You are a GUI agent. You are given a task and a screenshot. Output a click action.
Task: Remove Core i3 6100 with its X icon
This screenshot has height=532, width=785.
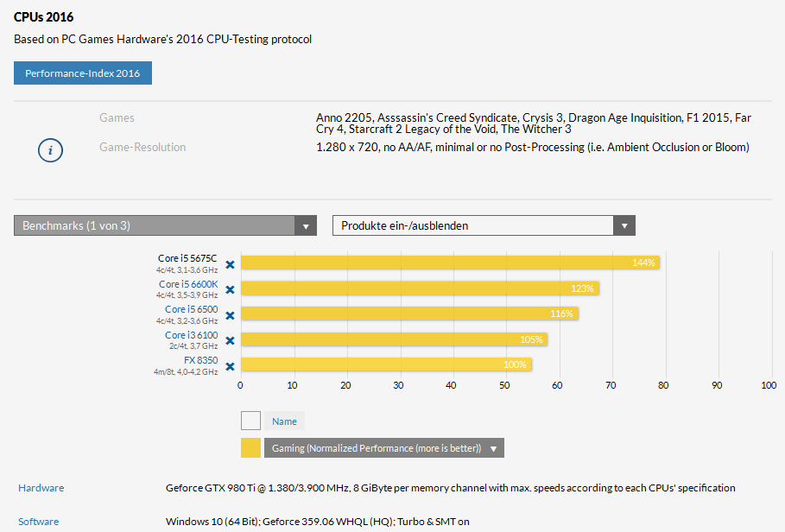(x=230, y=341)
